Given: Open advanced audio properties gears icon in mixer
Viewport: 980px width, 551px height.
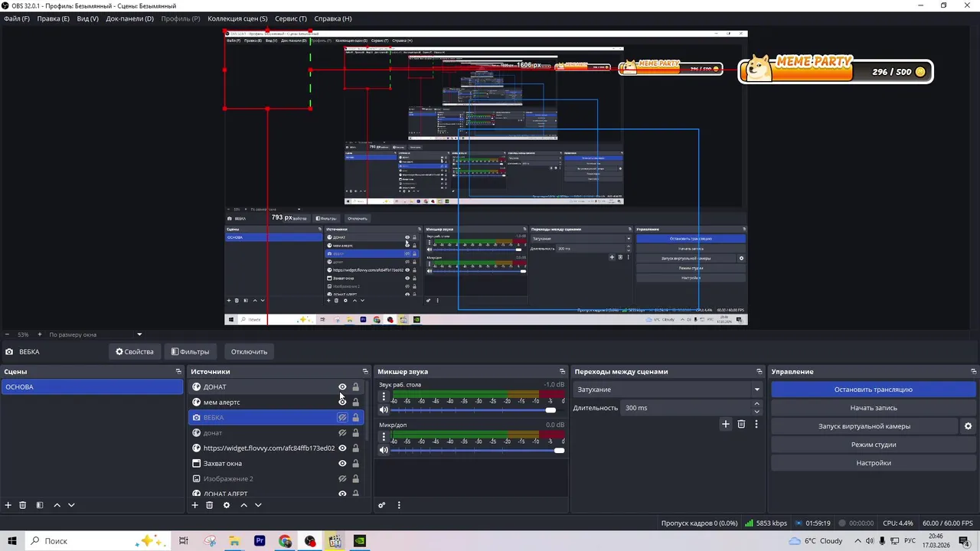Looking at the screenshot, I should [382, 505].
